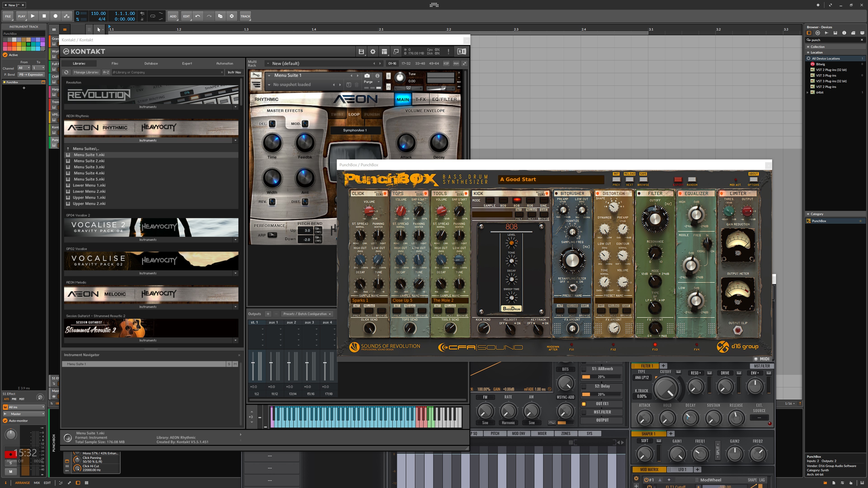Click the Kontakt save disk icon
This screenshot has width=868, height=488.
[x=361, y=52]
